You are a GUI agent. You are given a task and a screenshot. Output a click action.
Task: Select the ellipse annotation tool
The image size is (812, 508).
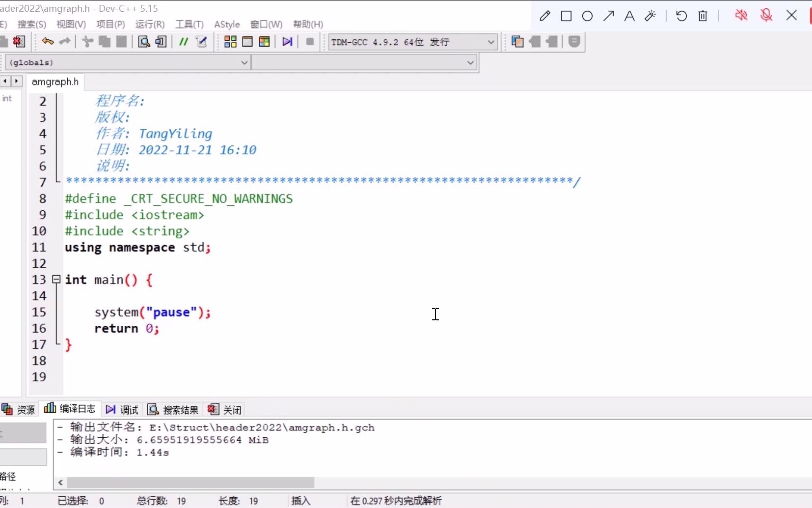(587, 16)
